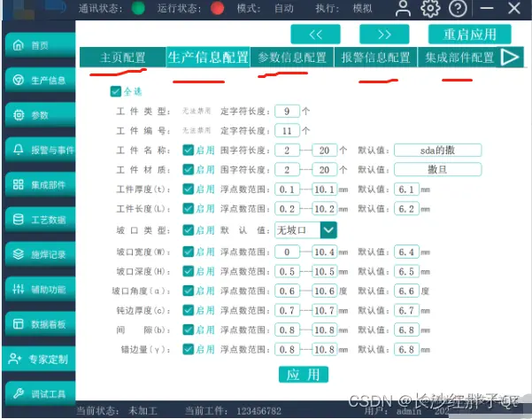This screenshot has height=419, width=532.
Task: Switch to 生产信息配置 tab
Action: coord(208,57)
